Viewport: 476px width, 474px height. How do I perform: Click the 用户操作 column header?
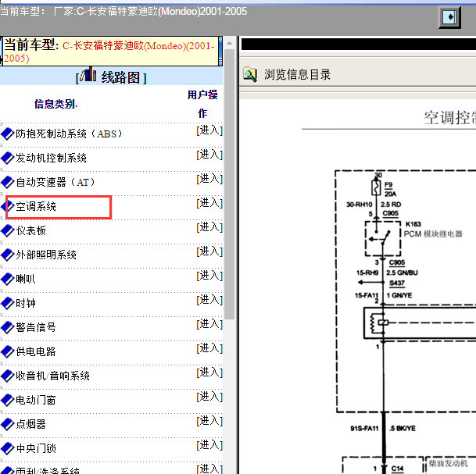(x=202, y=104)
